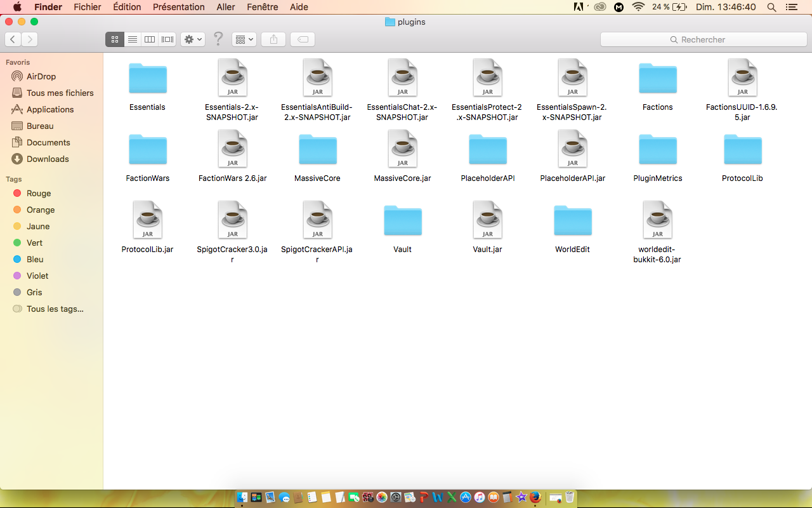
Task: Select the Vault folder
Action: [x=402, y=221]
